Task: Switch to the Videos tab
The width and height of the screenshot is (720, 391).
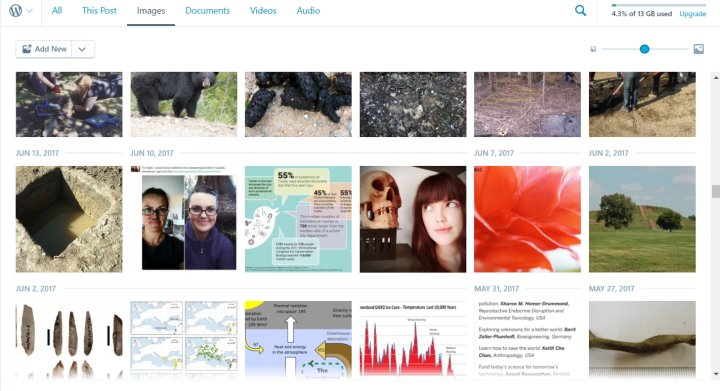Action: coord(263,11)
